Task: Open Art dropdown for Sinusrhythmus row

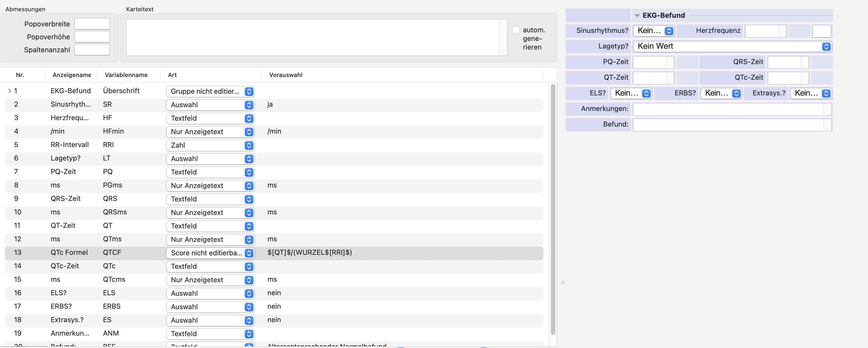Action: click(x=210, y=105)
